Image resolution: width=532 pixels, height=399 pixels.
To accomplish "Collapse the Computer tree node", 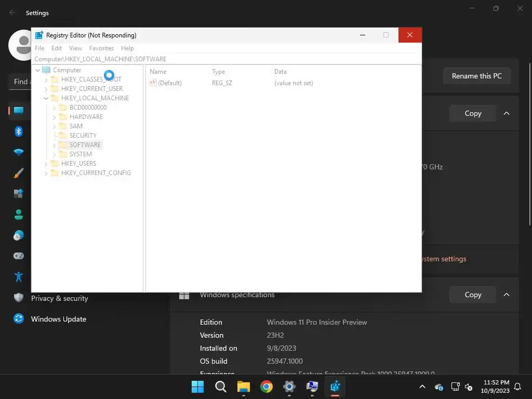I will (x=37, y=70).
